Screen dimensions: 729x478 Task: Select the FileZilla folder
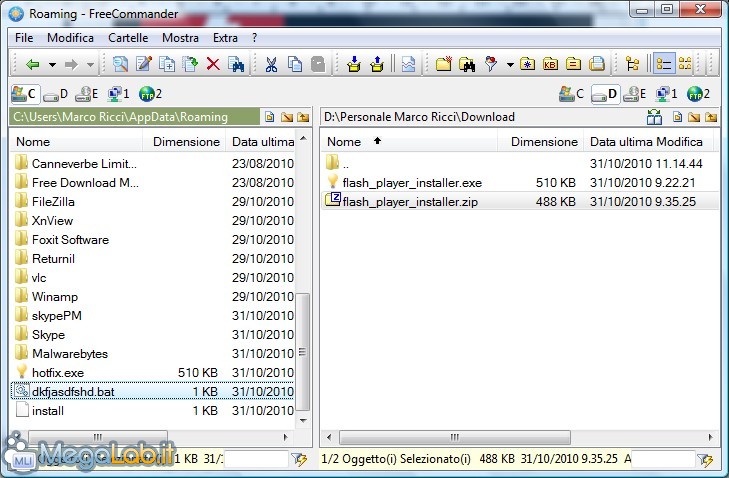click(x=152, y=201)
